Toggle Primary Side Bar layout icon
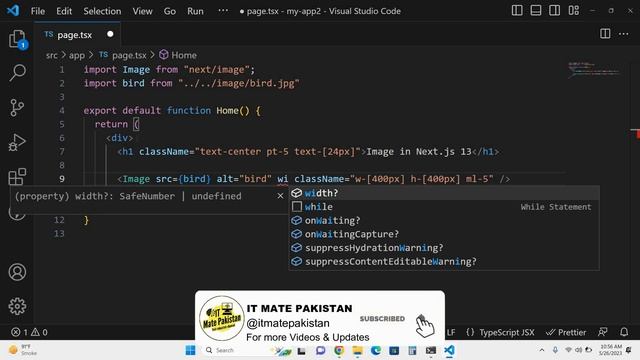Viewport: 640px width, 360px height. pos(517,10)
